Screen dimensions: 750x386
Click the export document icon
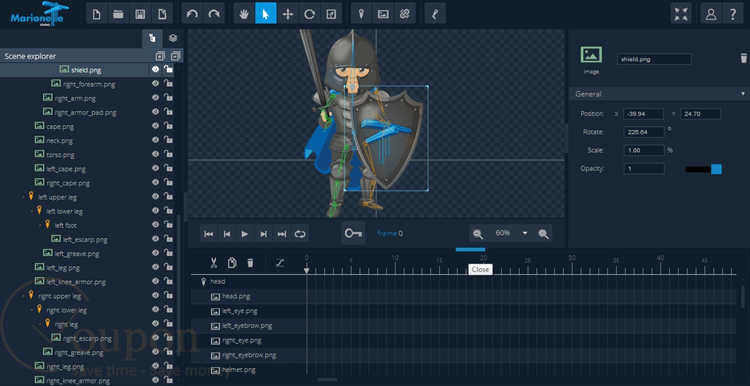click(162, 13)
